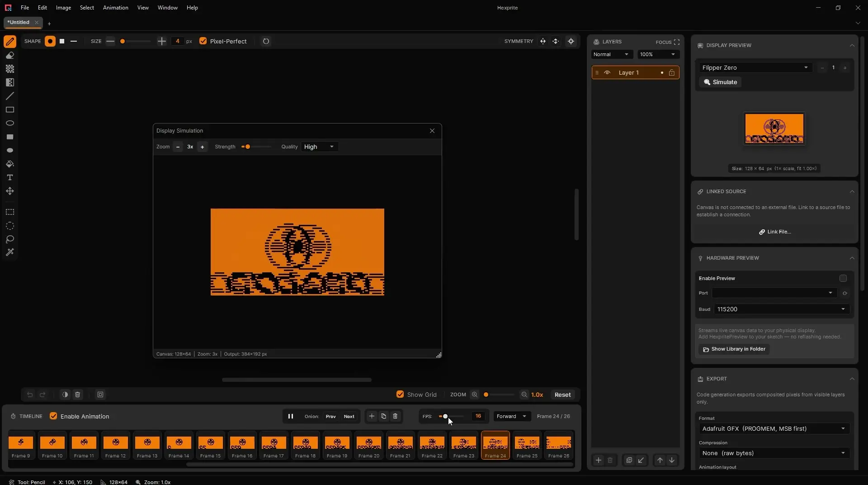The height and width of the screenshot is (485, 868).
Task: Collapse the Display Preview panel
Action: (852, 45)
